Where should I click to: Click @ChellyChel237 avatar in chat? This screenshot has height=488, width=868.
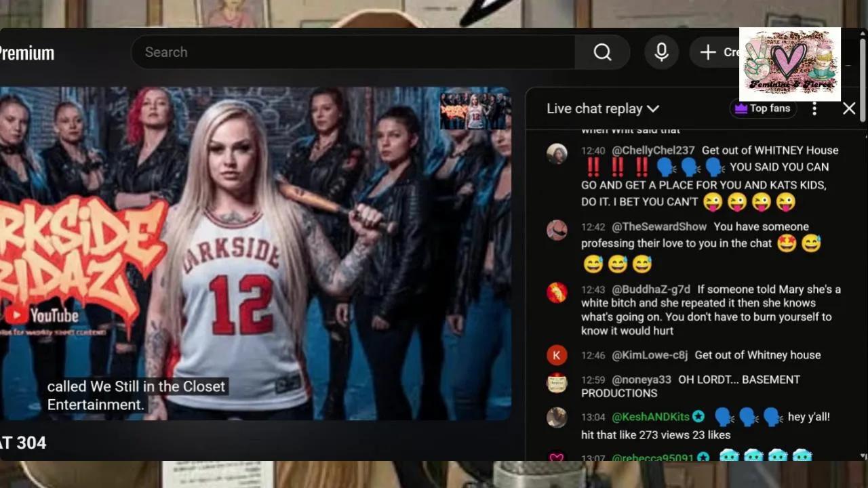pos(557,154)
